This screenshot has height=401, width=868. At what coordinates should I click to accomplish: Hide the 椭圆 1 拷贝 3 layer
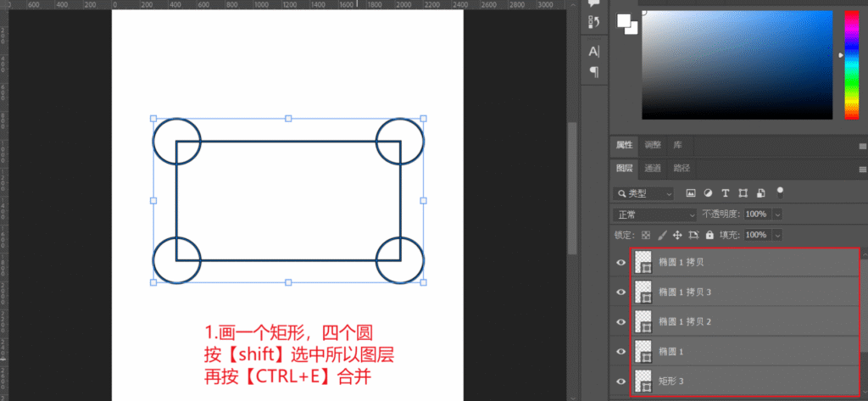pos(620,292)
